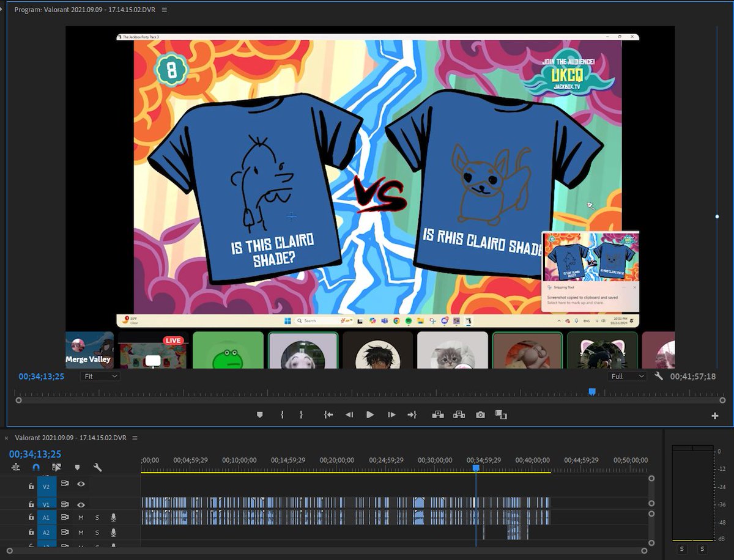
Task: Mute audio track A1
Action: (x=81, y=517)
